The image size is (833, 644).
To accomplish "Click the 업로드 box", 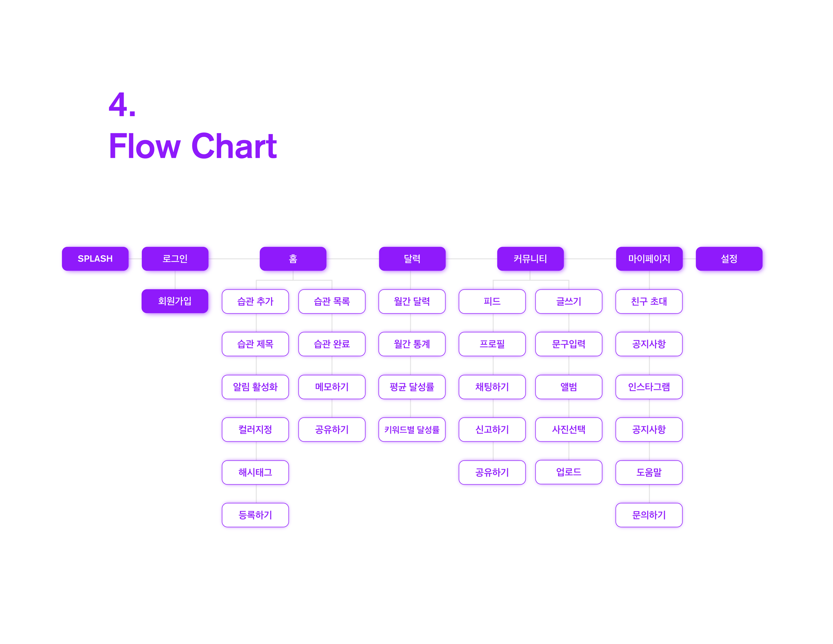I will [569, 472].
